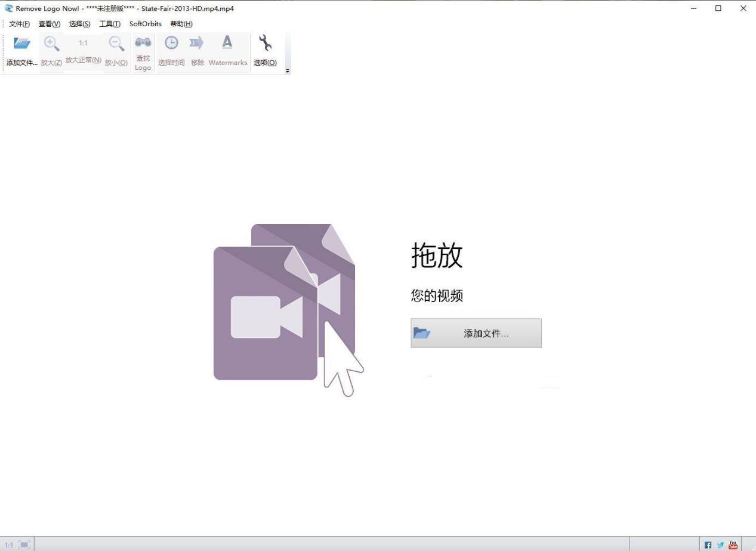Click the 1:1 indicator in status bar
The width and height of the screenshot is (756, 551).
(x=8, y=544)
